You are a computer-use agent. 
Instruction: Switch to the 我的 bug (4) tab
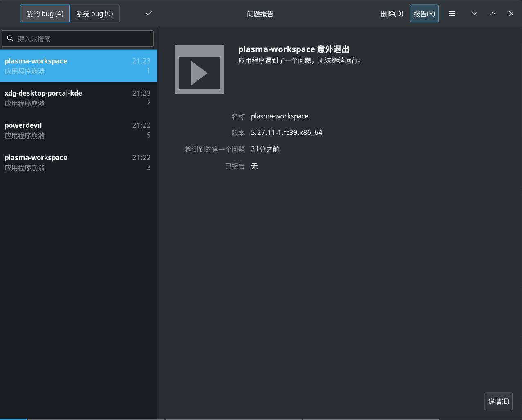pyautogui.click(x=45, y=13)
